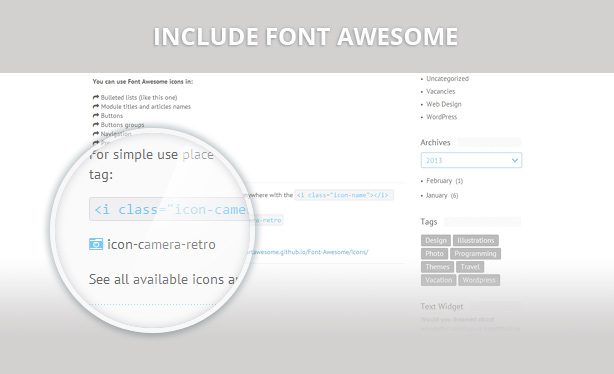Open the WordPress category link
The image size is (614, 374).
point(441,117)
